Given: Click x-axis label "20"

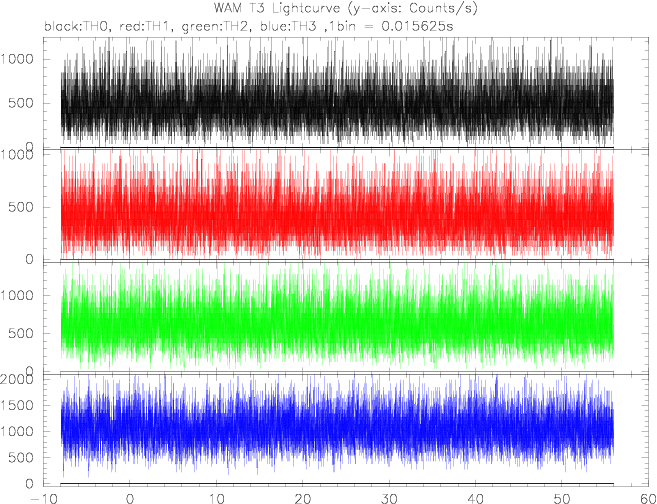Looking at the screenshot, I should (303, 498).
